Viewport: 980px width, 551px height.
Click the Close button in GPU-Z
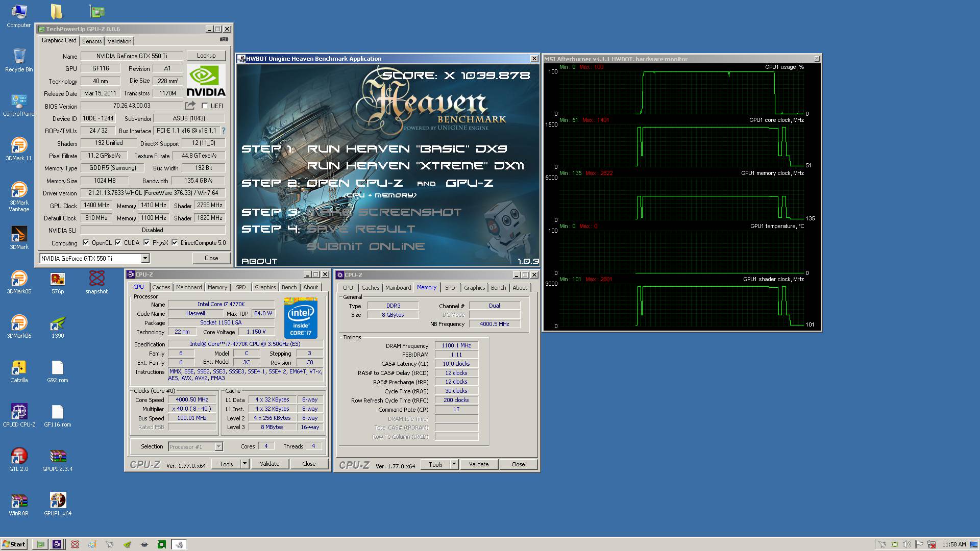(211, 258)
